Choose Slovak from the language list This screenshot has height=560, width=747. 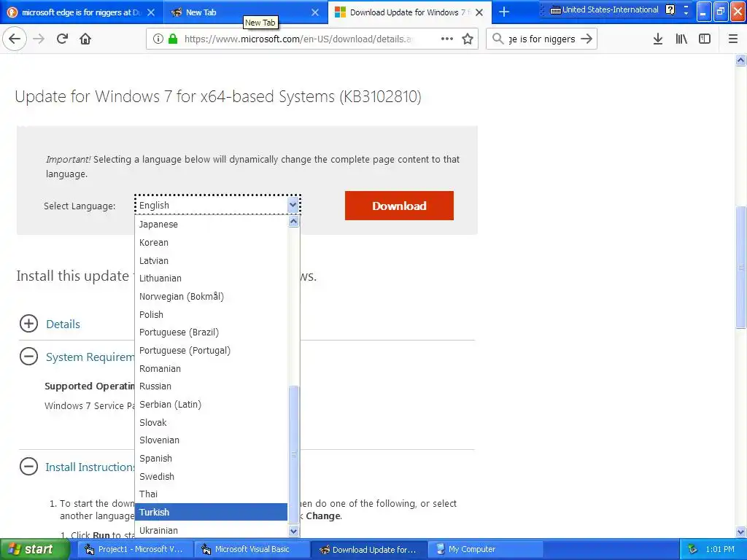coord(211,422)
